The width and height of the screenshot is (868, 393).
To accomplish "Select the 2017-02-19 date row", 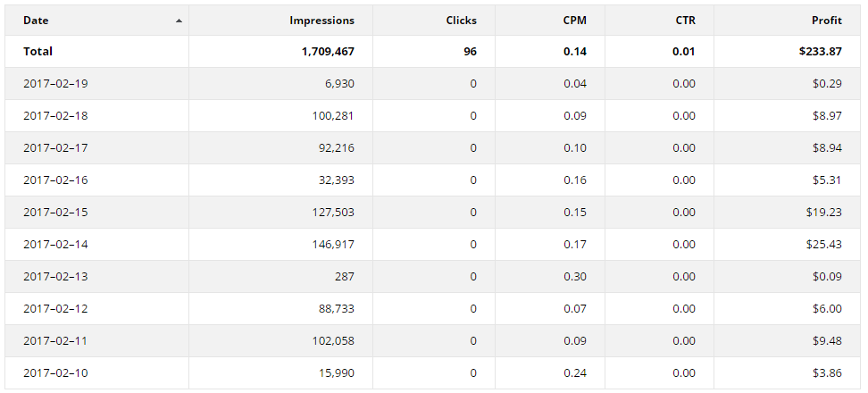I will 55,84.
